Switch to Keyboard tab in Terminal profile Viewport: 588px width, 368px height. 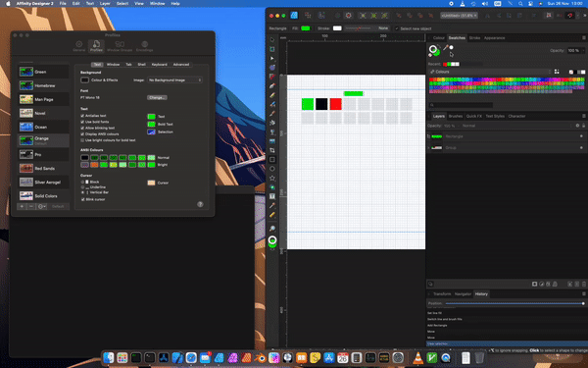click(x=159, y=65)
